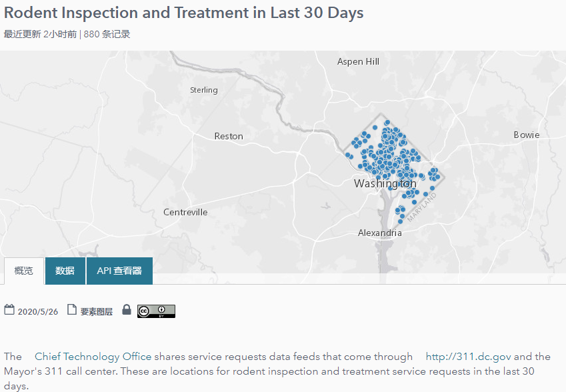Image resolution: width=566 pixels, height=392 pixels.
Task: Click the padlock icon
Action: [x=127, y=310]
